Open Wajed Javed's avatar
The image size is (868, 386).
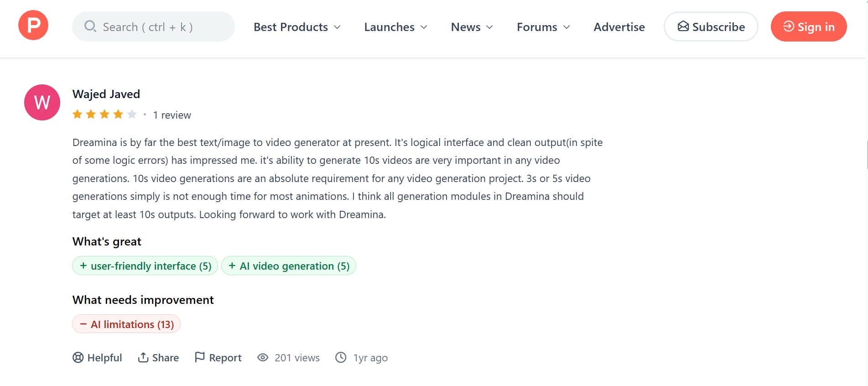click(x=42, y=102)
